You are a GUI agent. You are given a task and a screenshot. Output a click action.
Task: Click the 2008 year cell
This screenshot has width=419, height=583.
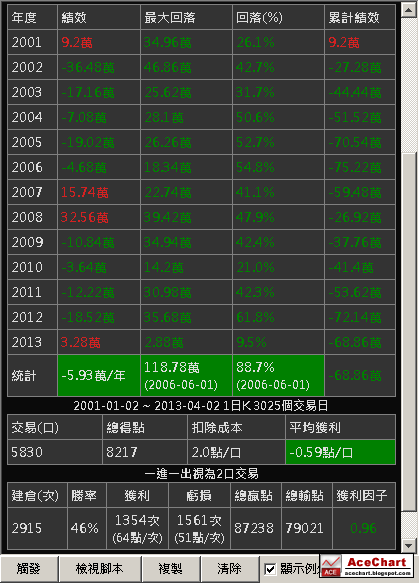tap(32, 217)
